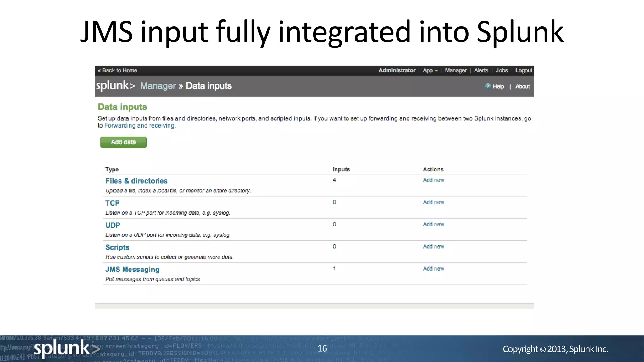The width and height of the screenshot is (644, 362).
Task: Click Manager in the breadcrumb
Action: click(158, 86)
